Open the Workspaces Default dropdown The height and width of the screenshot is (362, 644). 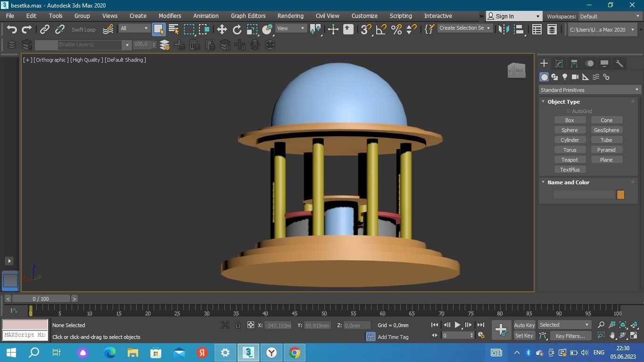coord(610,16)
